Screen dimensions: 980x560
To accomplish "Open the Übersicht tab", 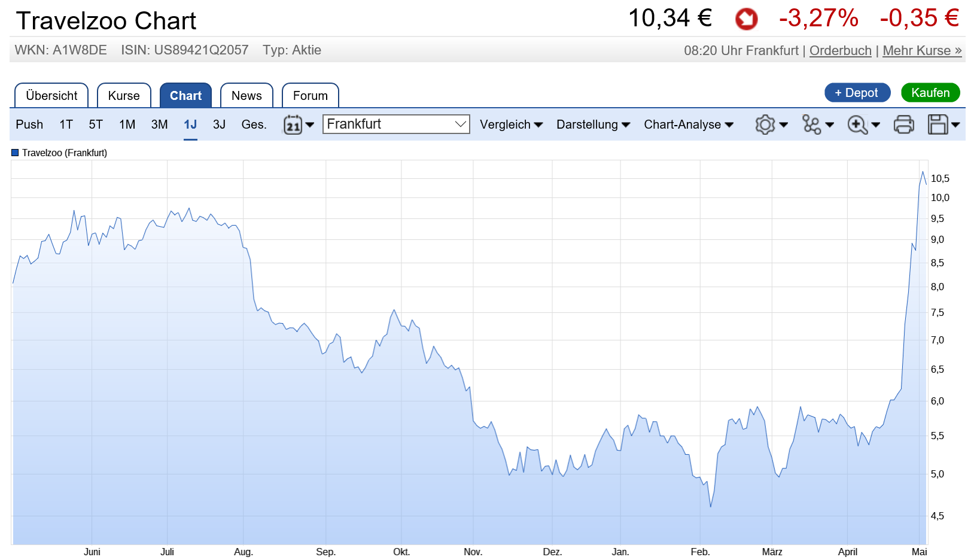I will tap(51, 96).
